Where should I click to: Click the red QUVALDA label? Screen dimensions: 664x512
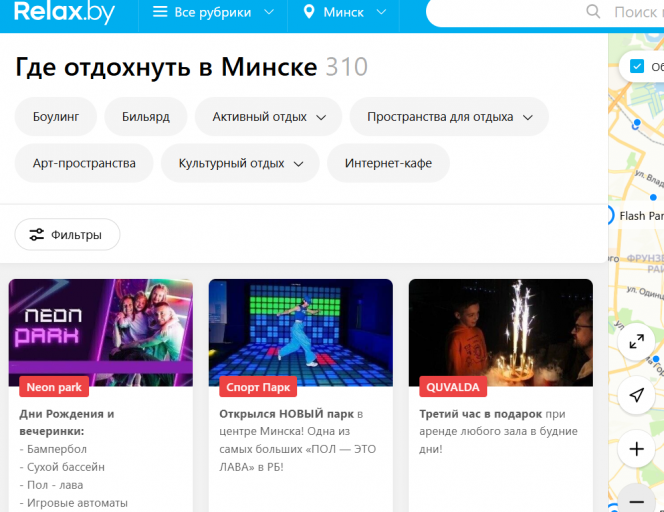[x=453, y=387]
